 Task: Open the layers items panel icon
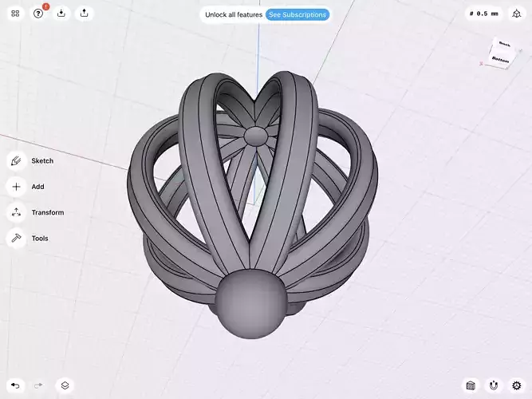[65, 385]
